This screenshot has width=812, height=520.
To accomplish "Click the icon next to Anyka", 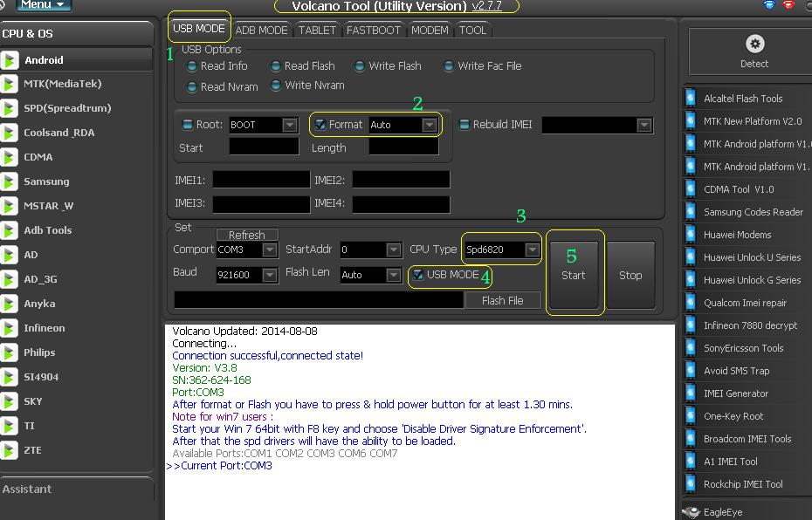I will pyautogui.click(x=10, y=304).
